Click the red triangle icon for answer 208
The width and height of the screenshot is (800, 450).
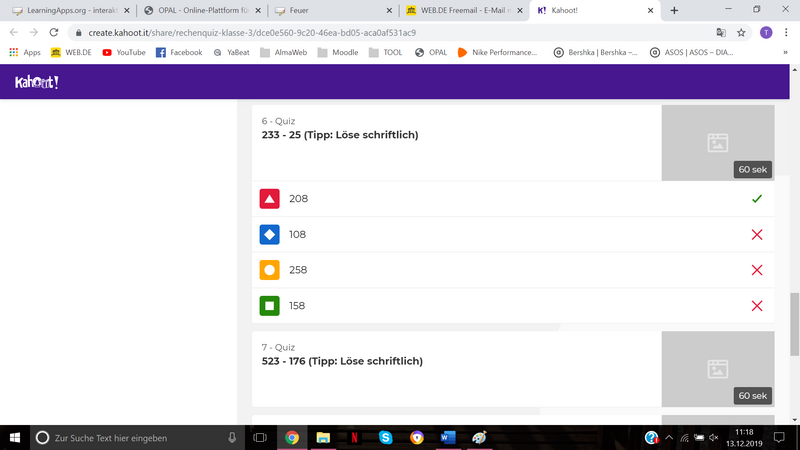[x=269, y=199]
